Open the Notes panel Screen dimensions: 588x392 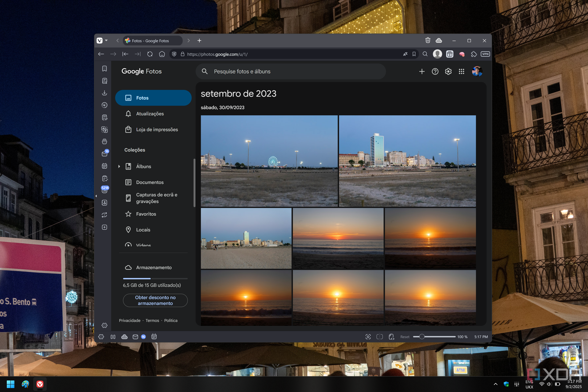point(104,117)
